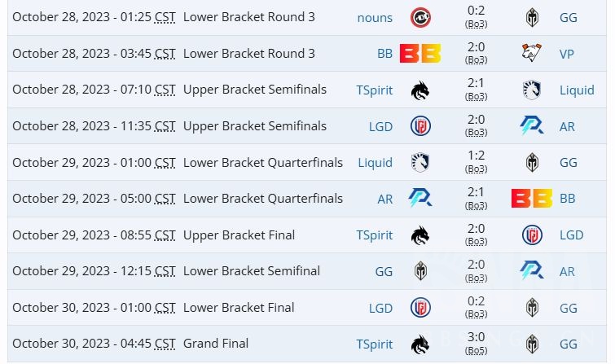Click CST timezone abbreviation on October 30, 04:45
Screen dimensions: 615x364
165,344
